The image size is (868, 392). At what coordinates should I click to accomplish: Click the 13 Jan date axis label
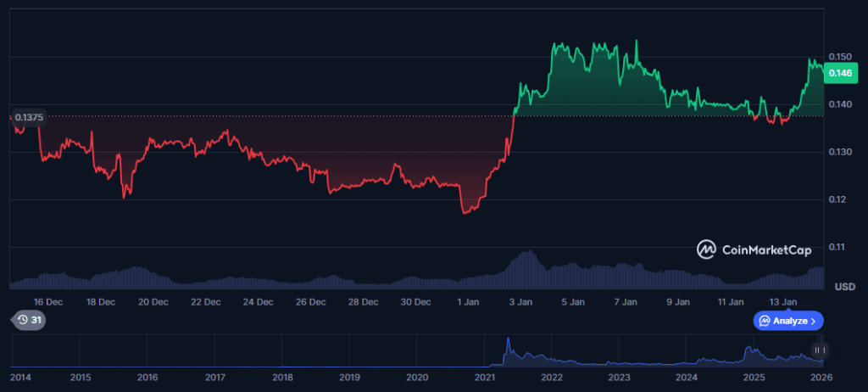(782, 301)
